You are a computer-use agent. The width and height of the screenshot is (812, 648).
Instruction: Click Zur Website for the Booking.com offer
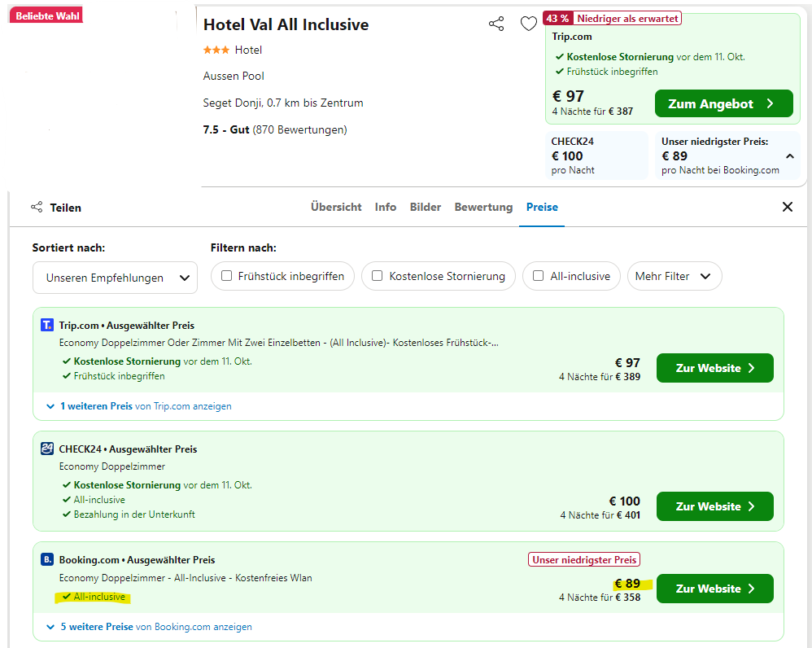click(x=714, y=589)
